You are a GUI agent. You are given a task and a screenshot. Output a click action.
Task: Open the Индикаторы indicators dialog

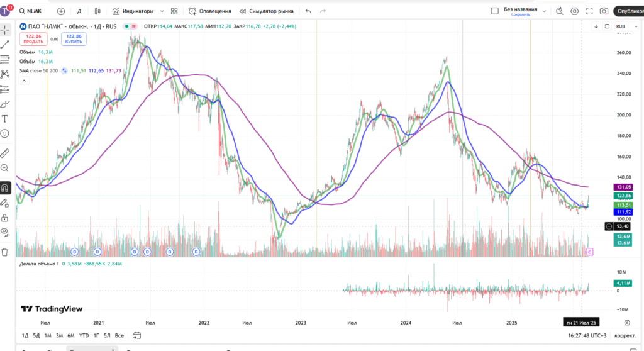(133, 11)
